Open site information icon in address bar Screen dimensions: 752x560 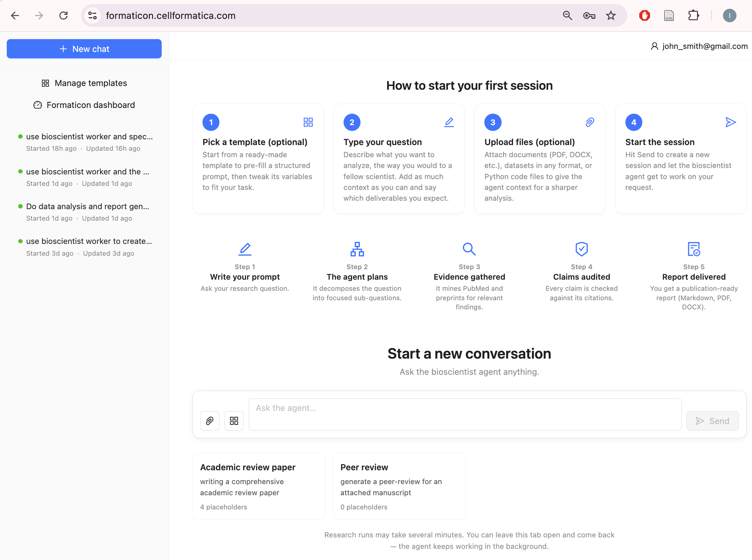click(x=92, y=16)
